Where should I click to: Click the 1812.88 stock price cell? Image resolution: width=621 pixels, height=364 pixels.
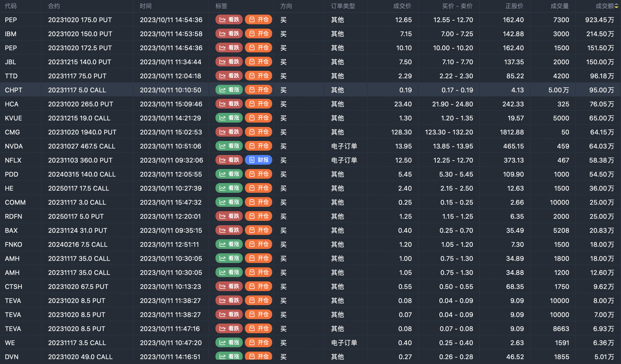pos(512,132)
